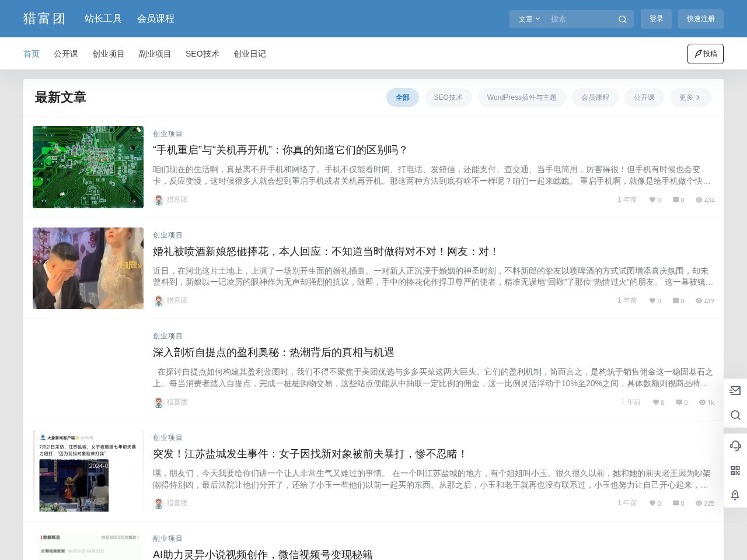Screen dimensions: 747x560
Task: Click author avatar on 婚礼被喷酒 article
Action: click(158, 301)
